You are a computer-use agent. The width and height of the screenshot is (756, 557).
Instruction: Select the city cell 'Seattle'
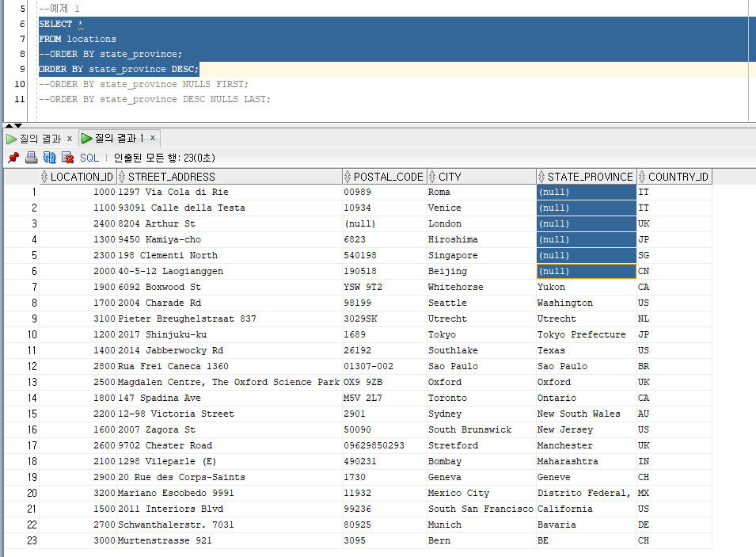pos(481,303)
